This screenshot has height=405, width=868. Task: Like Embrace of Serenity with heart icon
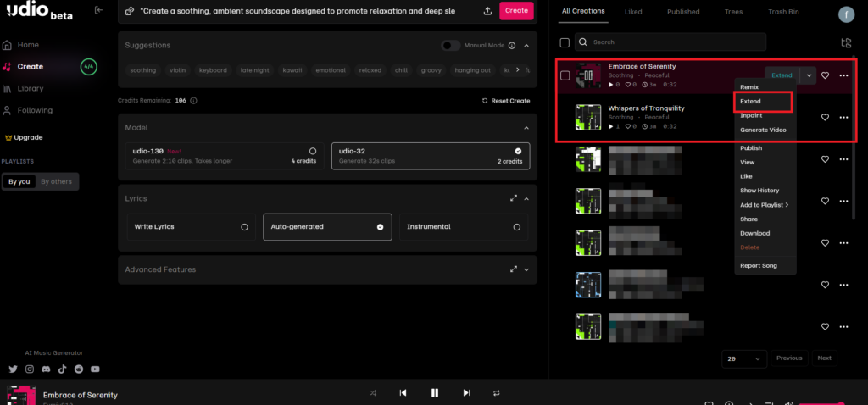tap(825, 75)
